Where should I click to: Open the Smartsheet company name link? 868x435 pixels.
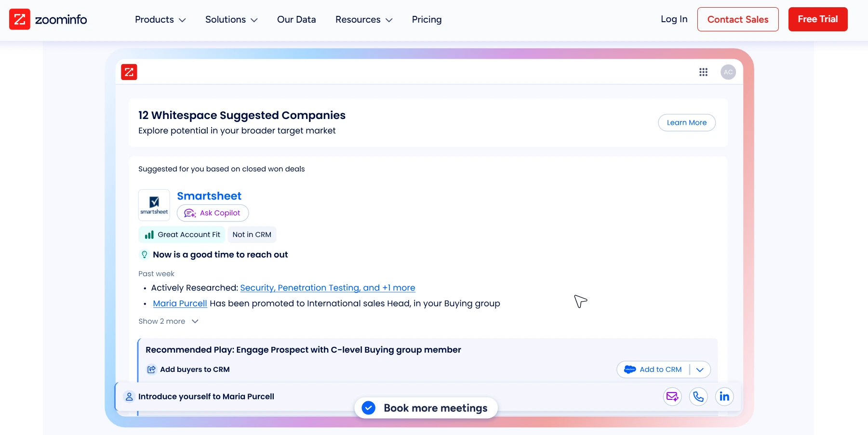[209, 196]
